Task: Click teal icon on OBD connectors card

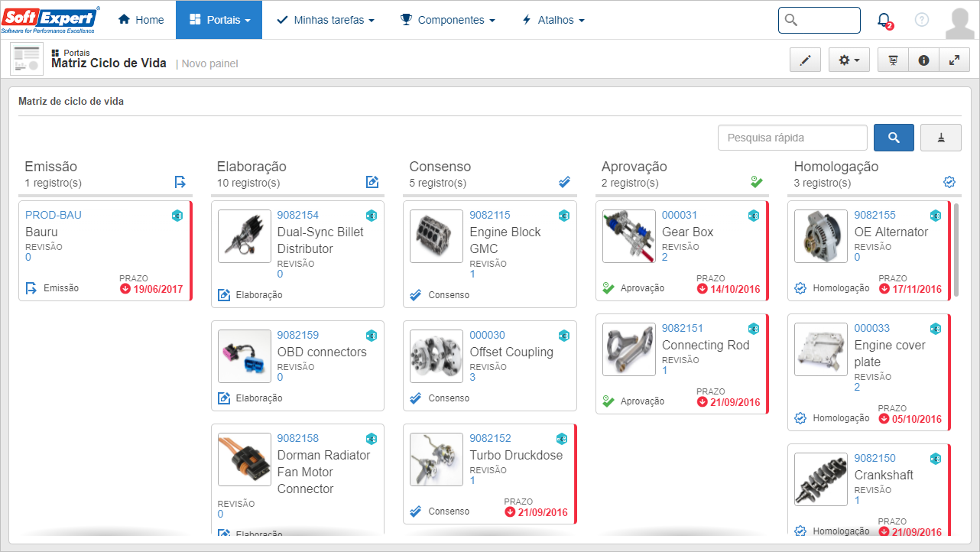Action: click(372, 336)
